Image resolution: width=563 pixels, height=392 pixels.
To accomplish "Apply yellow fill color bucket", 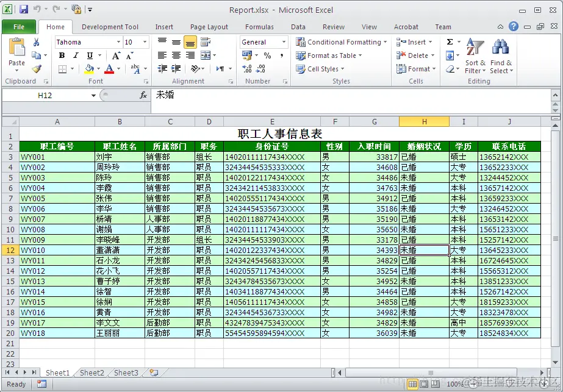I will click(x=89, y=68).
